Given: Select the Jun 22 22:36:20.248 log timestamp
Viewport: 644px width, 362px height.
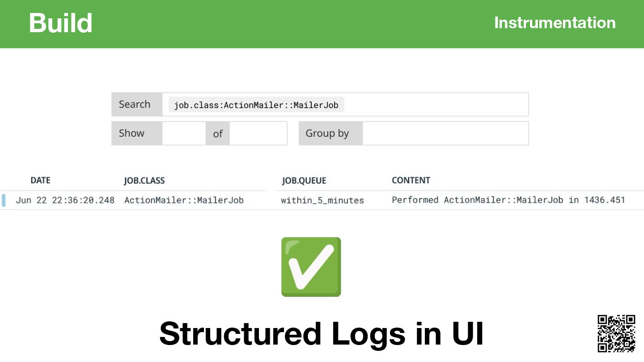Looking at the screenshot, I should coord(65,200).
